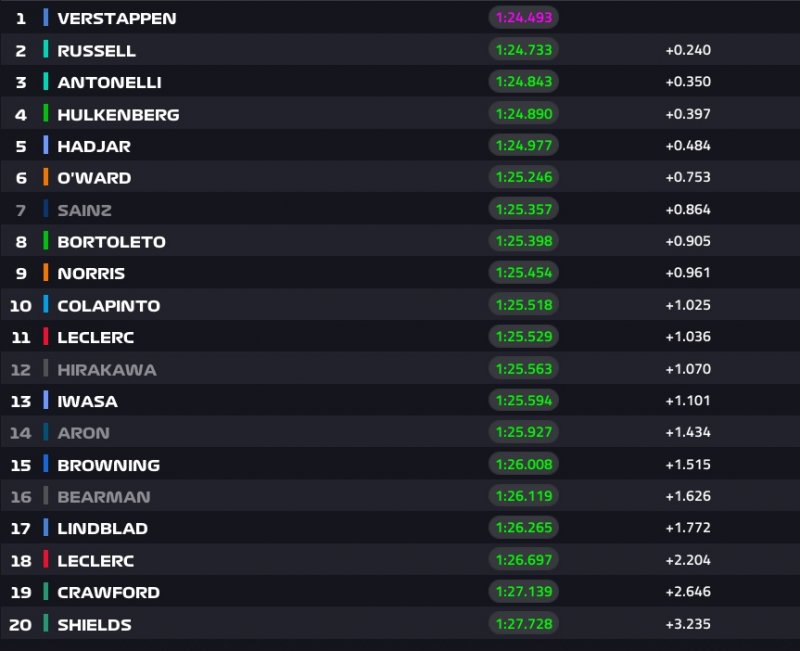Screen dimensions: 800x651
Task: Select SHIELDS in twentieth place
Action: click(94, 624)
